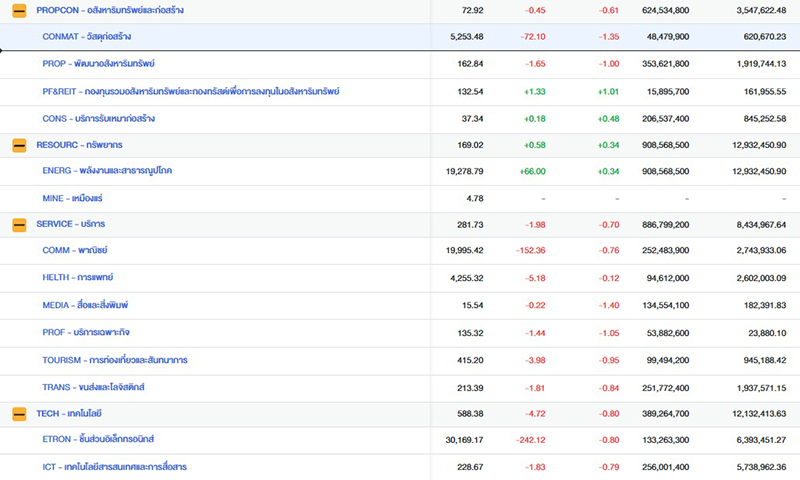
Task: Click the ENERG energy and utilities link
Action: coord(107,171)
